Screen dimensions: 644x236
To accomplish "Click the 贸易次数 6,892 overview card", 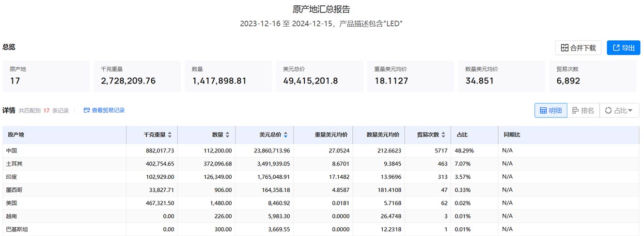I will coord(593,76).
